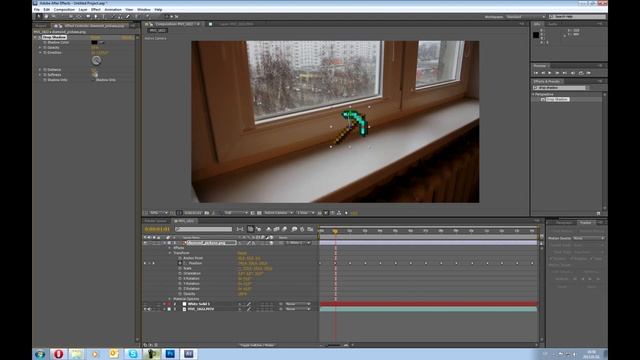
Task: Expand the Material Options group
Action: pyautogui.click(x=170, y=299)
